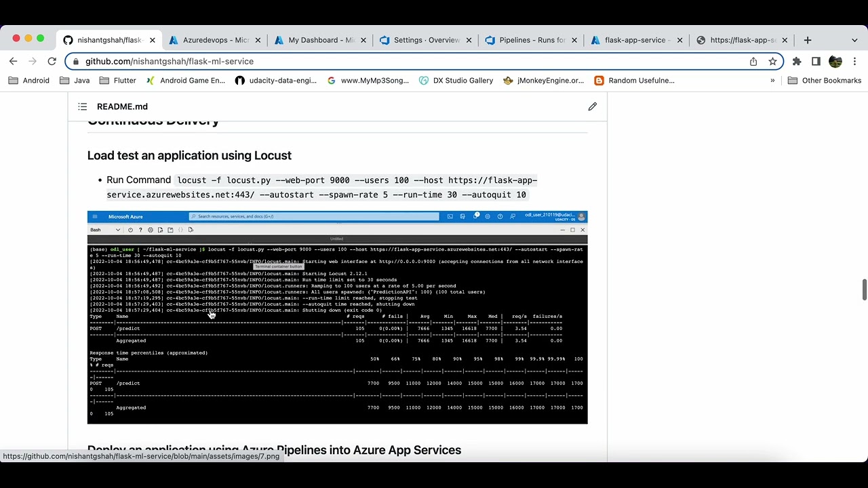Switch to Settings - Overview tab
Screen dimensions: 868x488
point(426,40)
